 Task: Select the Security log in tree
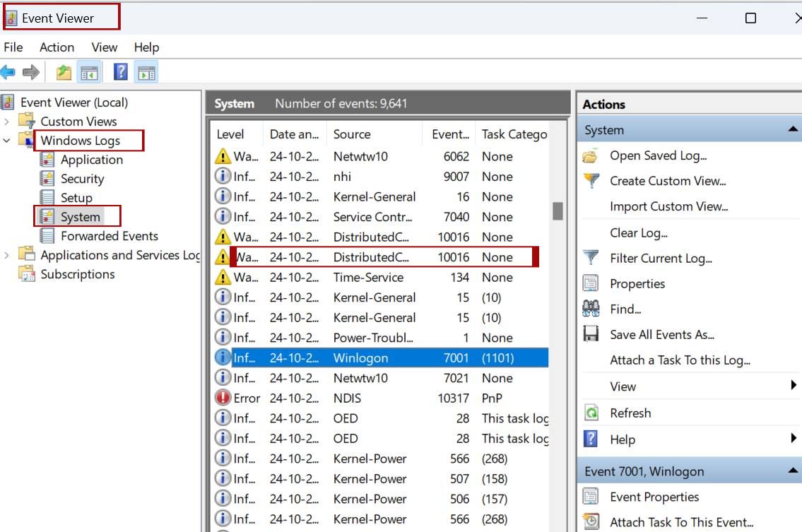click(x=82, y=179)
